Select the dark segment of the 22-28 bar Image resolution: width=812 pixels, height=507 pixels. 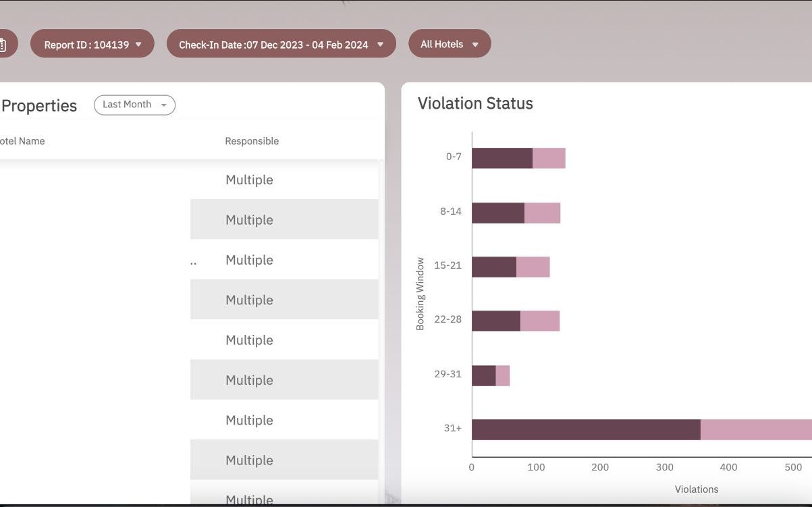[x=496, y=321]
